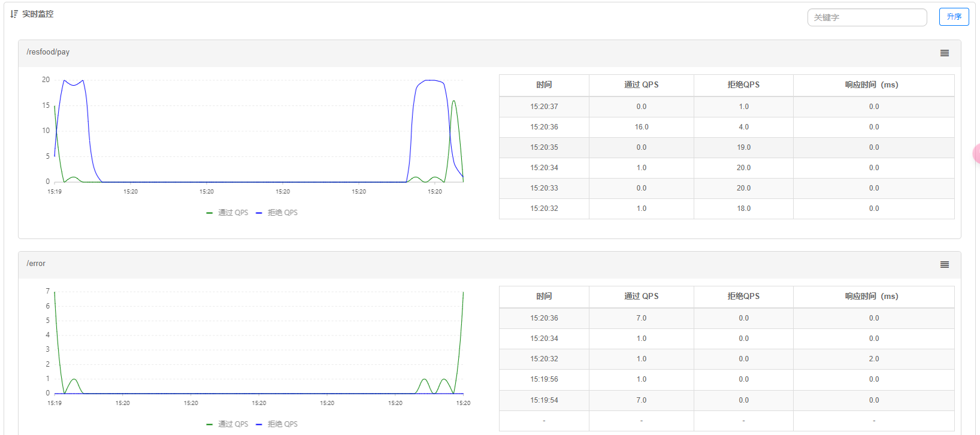Viewport: 980px width, 435px height.
Task: Toggle 通过 QPS legend in /resfood/pay chart
Action: pos(227,213)
